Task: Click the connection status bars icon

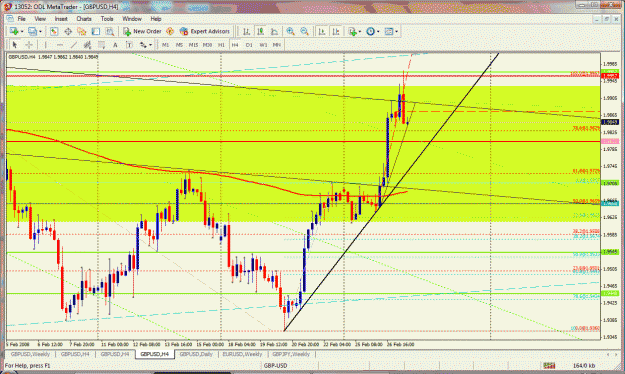Action: tap(549, 365)
